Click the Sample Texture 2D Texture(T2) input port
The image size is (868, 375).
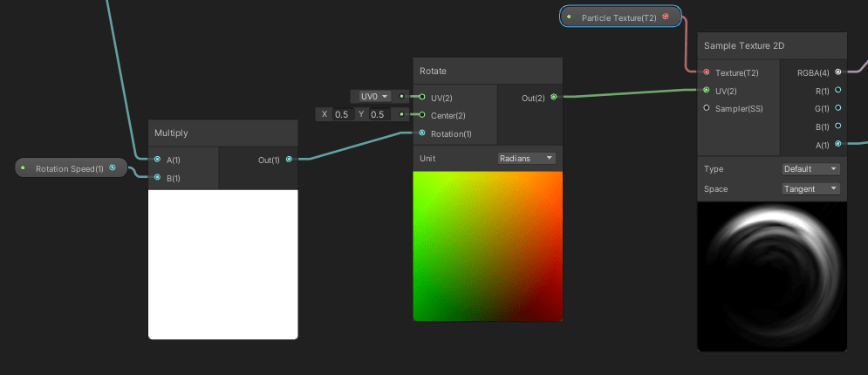tap(707, 72)
